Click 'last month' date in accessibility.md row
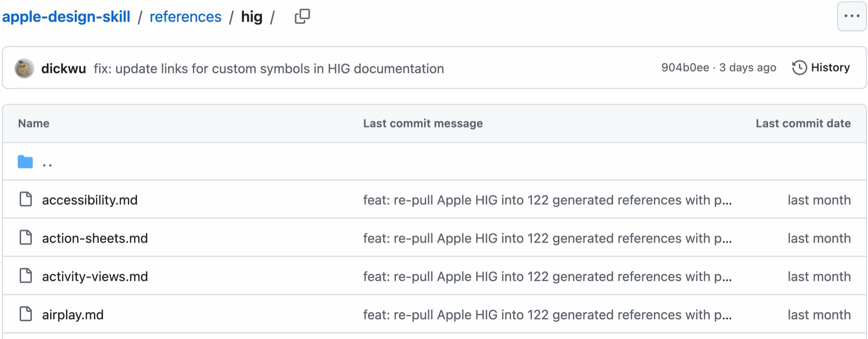 pos(819,200)
